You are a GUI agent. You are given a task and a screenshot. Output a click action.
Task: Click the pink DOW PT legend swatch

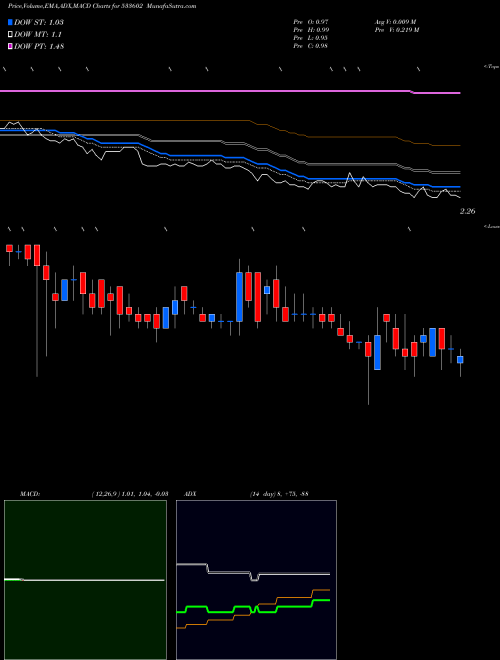(10, 47)
